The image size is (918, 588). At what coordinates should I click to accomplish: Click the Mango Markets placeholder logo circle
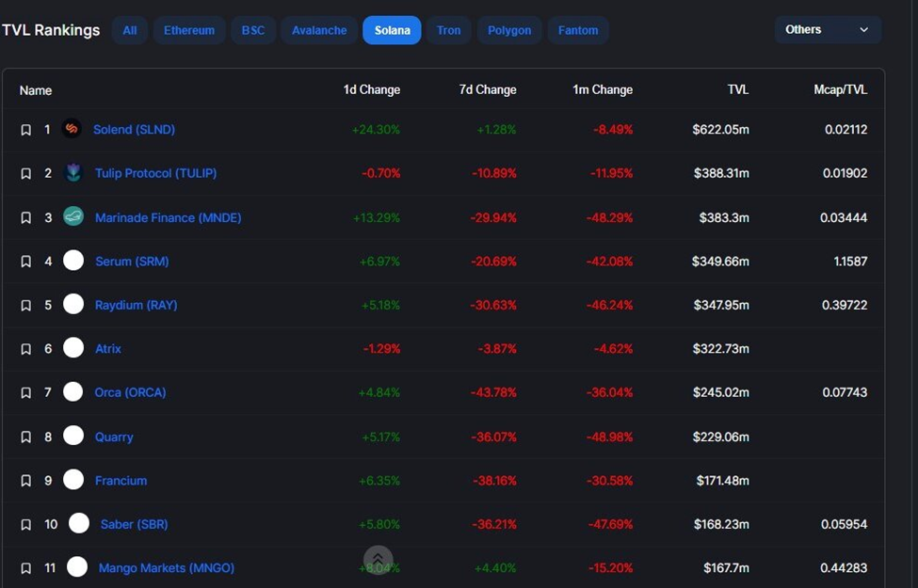[x=77, y=567]
